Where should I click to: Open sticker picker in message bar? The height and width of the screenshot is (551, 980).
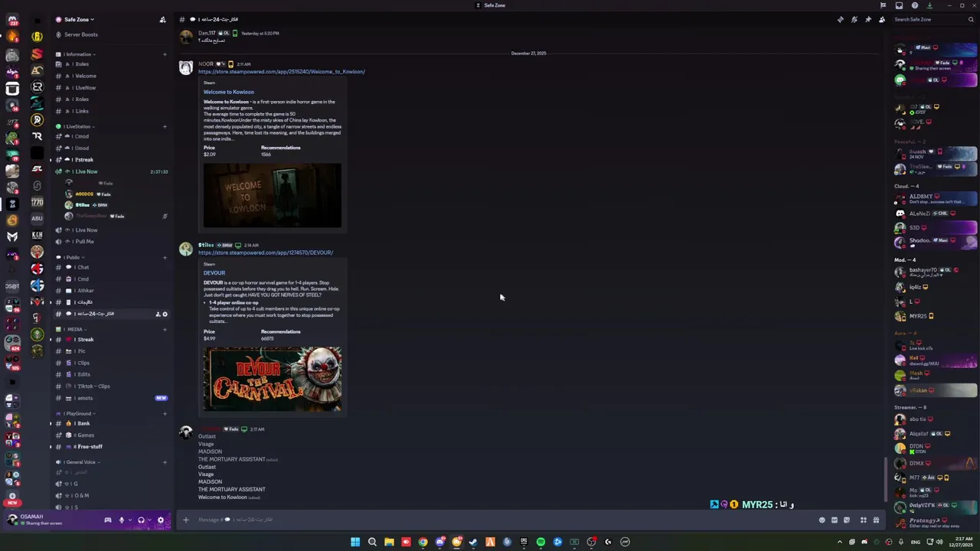[x=847, y=520]
